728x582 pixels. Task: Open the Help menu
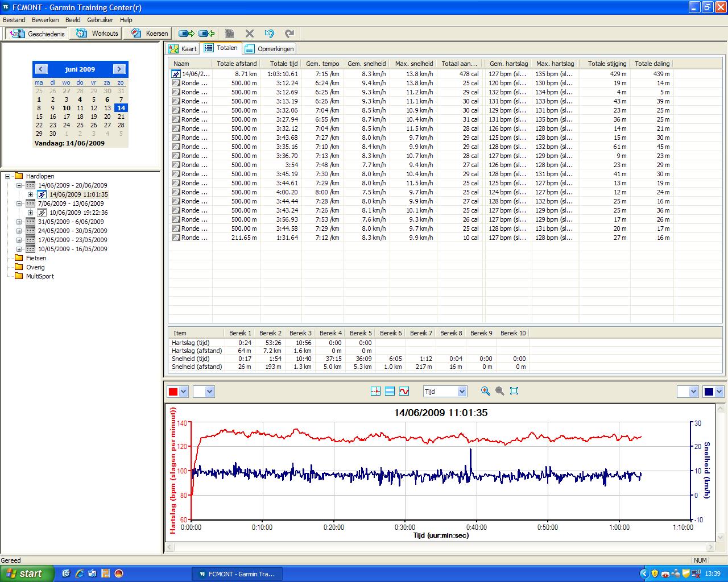point(126,20)
